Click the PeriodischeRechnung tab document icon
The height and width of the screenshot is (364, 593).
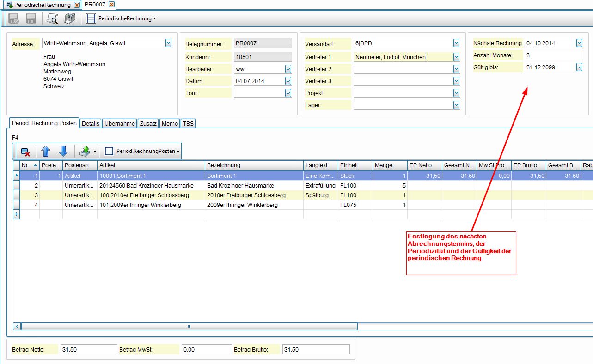pos(9,5)
